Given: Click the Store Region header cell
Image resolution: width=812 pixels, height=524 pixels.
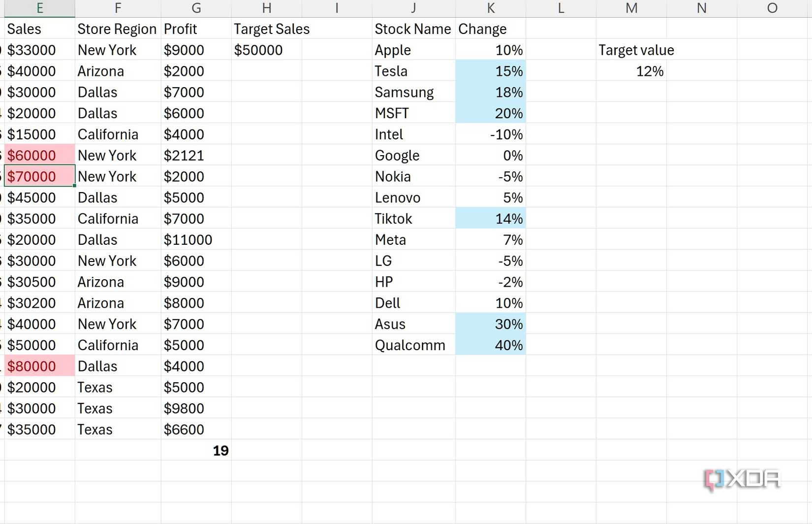Looking at the screenshot, I should coord(117,29).
